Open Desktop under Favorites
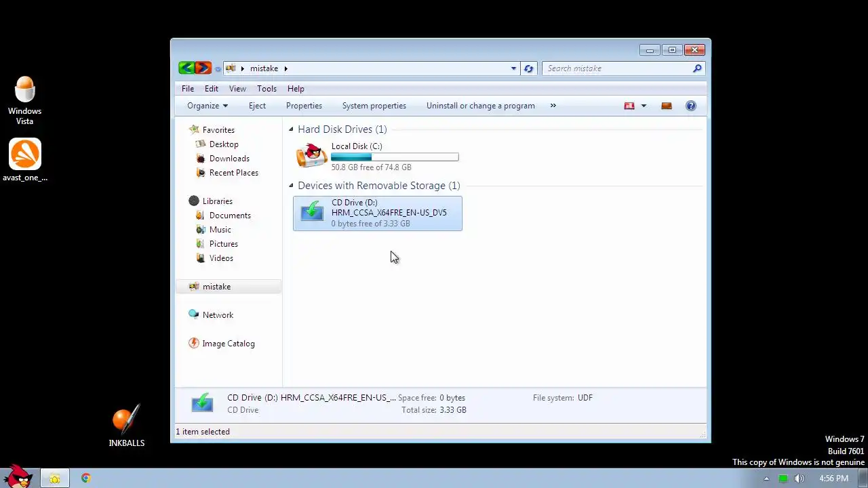 tap(224, 144)
